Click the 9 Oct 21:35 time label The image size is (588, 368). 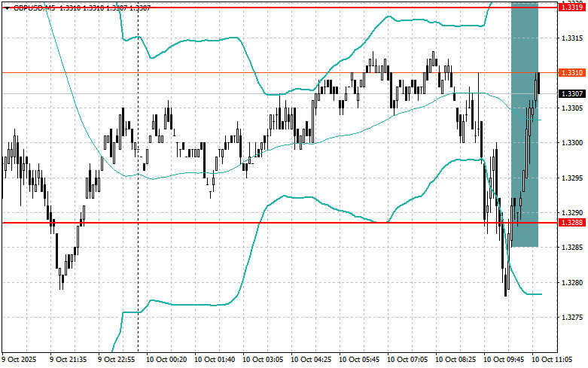[69, 360]
